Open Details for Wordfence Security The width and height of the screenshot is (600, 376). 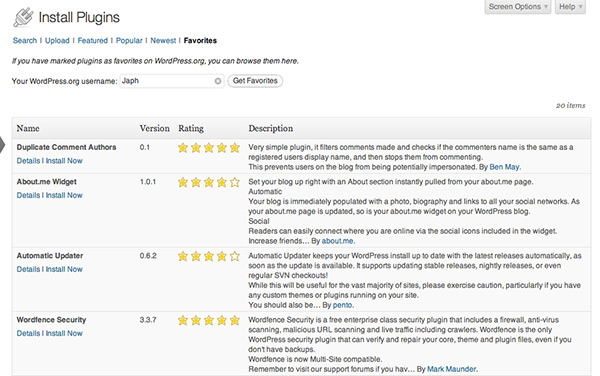pyautogui.click(x=28, y=334)
